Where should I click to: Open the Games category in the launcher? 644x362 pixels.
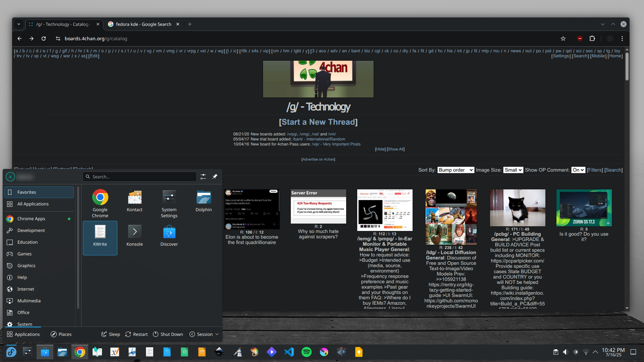tap(39, 254)
